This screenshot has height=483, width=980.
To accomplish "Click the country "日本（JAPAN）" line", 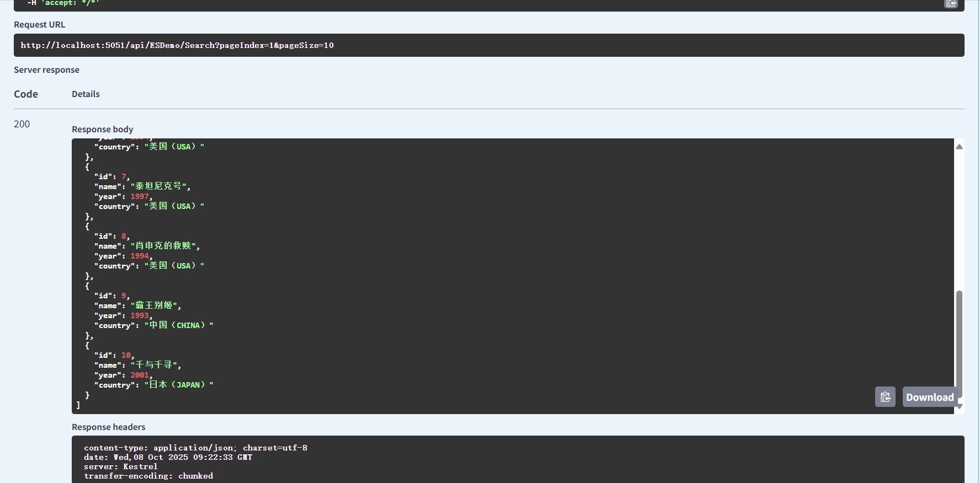I will click(x=154, y=385).
